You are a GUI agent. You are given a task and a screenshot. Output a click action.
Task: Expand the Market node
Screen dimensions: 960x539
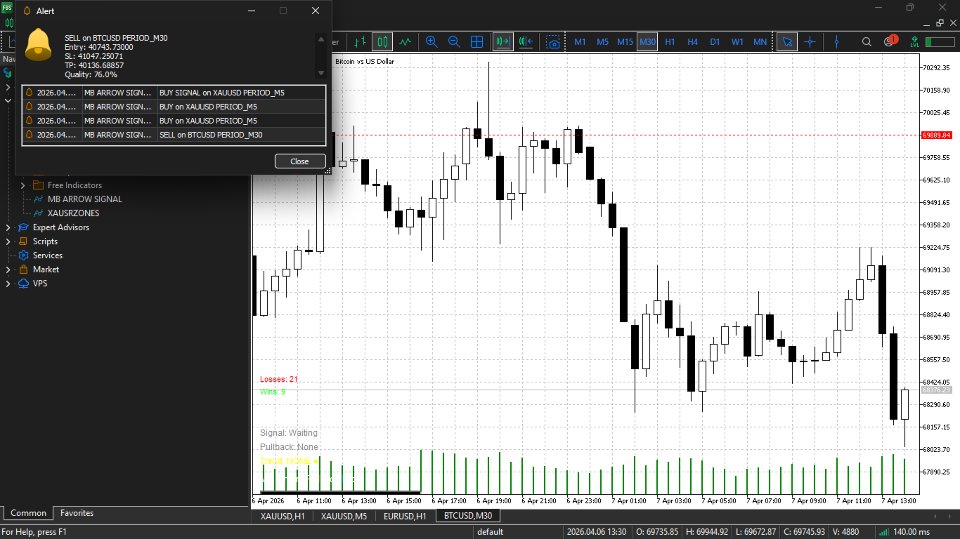point(8,270)
